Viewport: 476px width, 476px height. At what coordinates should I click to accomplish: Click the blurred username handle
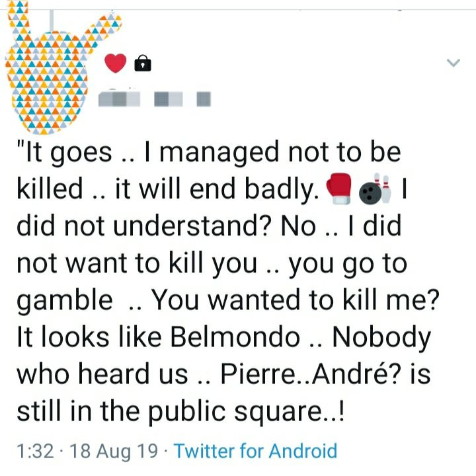(x=182, y=99)
